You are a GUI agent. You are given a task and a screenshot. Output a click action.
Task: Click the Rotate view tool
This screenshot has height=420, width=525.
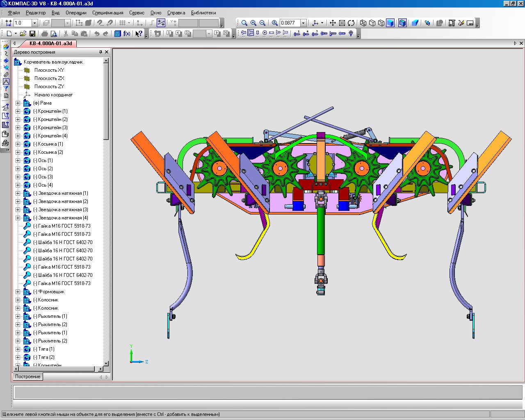point(351,23)
